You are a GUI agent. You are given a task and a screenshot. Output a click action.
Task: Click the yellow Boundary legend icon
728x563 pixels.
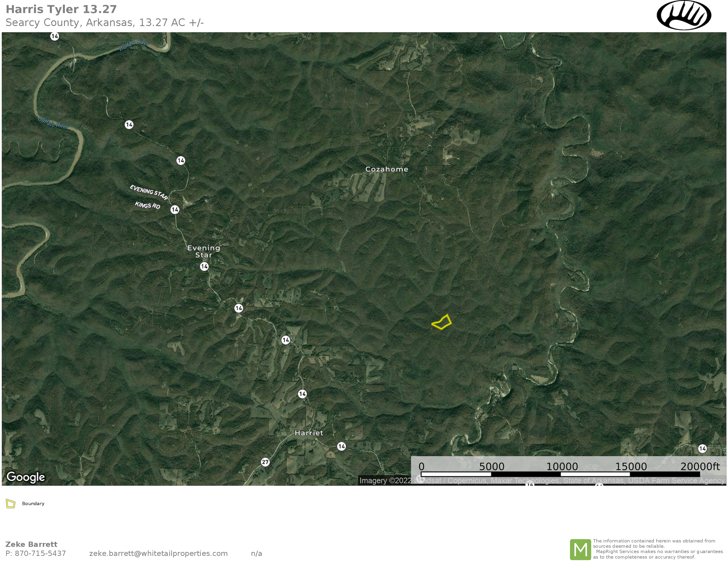click(11, 504)
